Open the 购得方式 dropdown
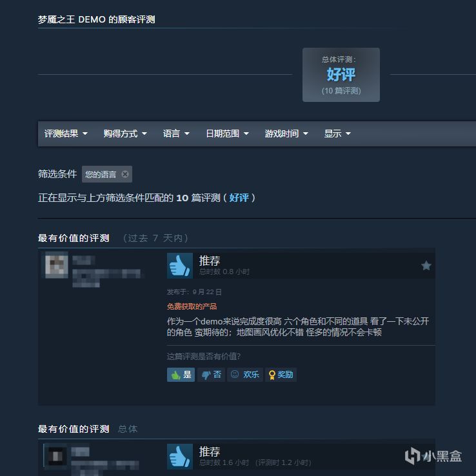This screenshot has width=476, height=476. [125, 134]
